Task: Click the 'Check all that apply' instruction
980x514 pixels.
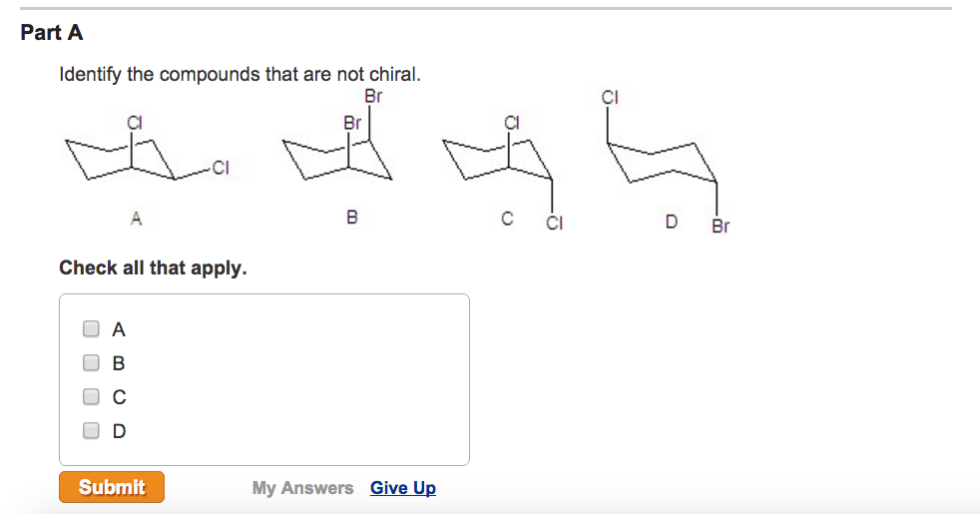Action: [153, 267]
